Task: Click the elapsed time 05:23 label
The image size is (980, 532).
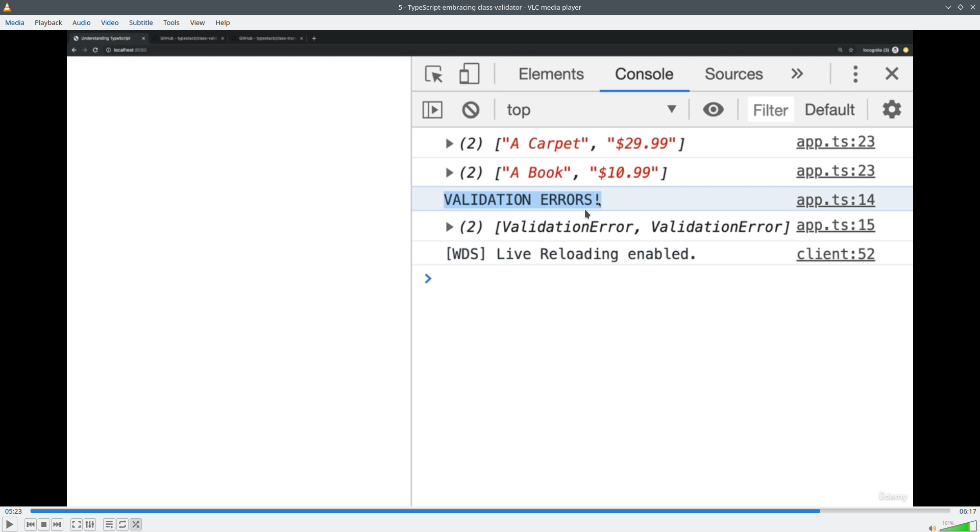Action: (14, 511)
